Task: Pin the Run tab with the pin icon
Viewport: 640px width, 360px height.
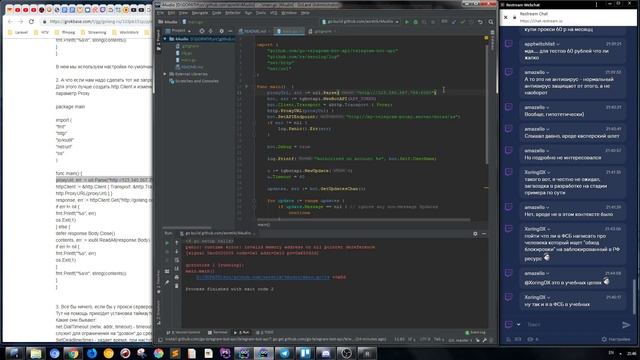Action: (167, 282)
